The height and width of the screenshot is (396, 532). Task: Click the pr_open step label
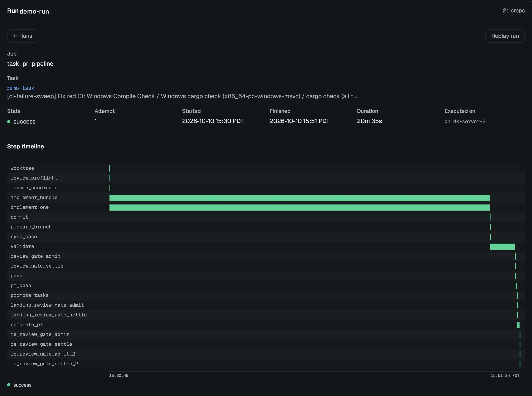21,286
